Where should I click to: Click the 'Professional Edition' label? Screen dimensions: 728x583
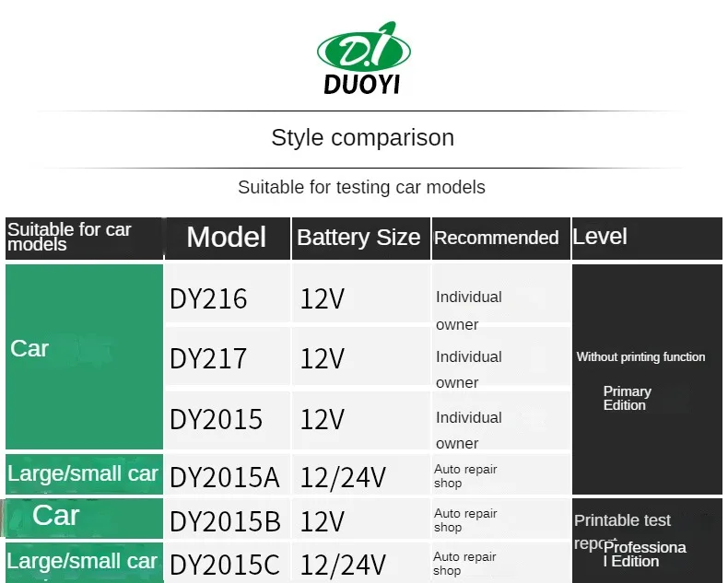(x=644, y=554)
